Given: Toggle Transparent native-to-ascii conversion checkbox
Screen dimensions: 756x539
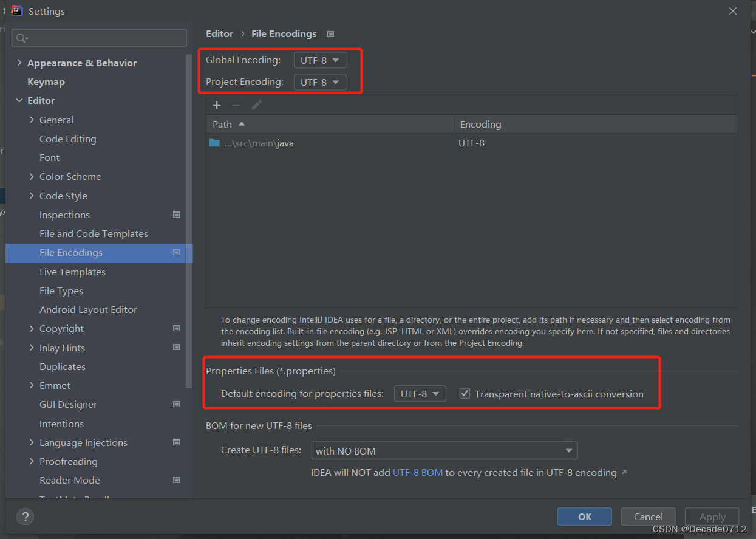Looking at the screenshot, I should [465, 394].
